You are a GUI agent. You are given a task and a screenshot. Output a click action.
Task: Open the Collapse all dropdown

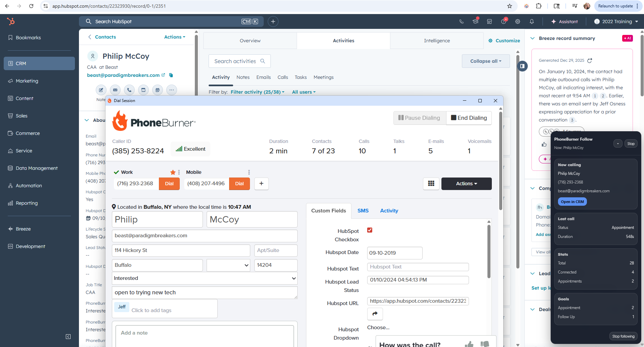tap(486, 61)
